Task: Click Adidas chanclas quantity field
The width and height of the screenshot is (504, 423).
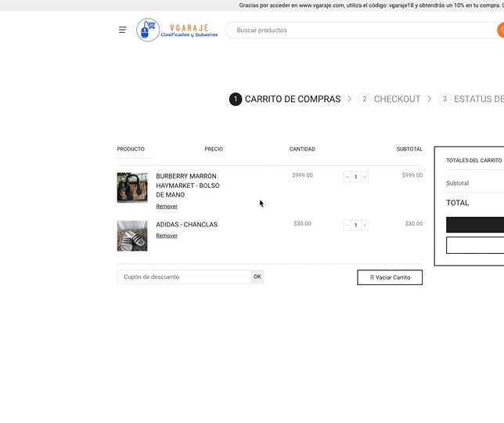Action: pyautogui.click(x=356, y=225)
